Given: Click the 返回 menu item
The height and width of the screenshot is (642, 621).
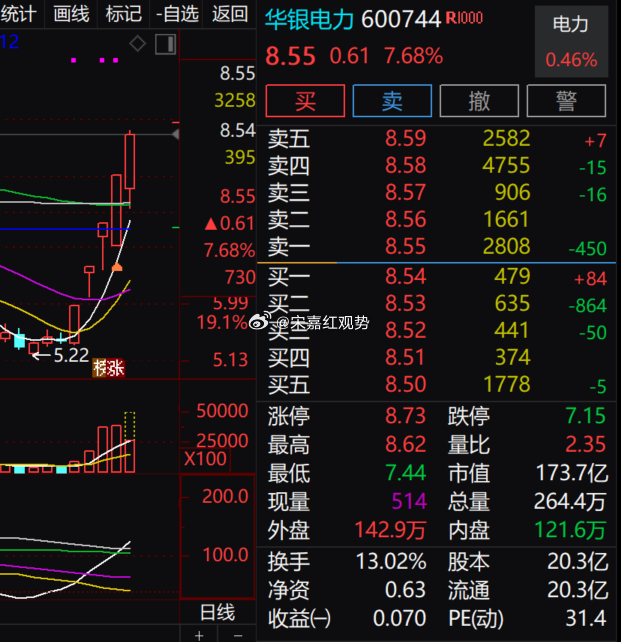Looking at the screenshot, I should pos(230,14).
